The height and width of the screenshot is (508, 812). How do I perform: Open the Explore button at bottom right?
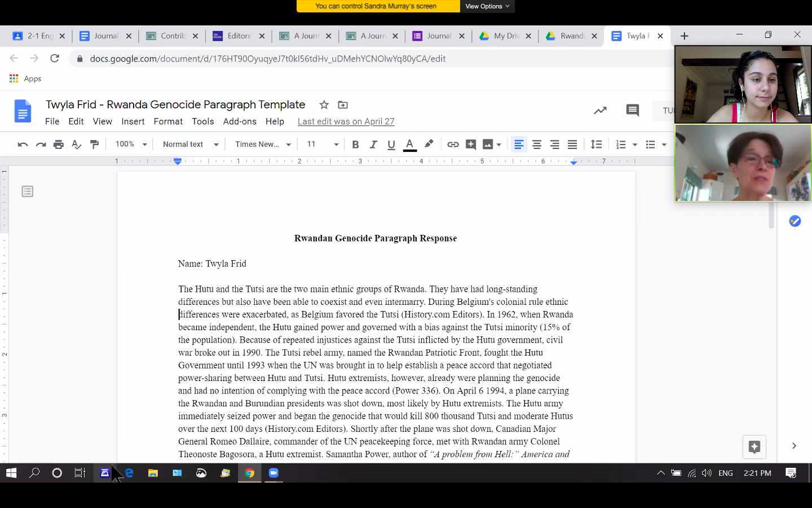click(754, 447)
